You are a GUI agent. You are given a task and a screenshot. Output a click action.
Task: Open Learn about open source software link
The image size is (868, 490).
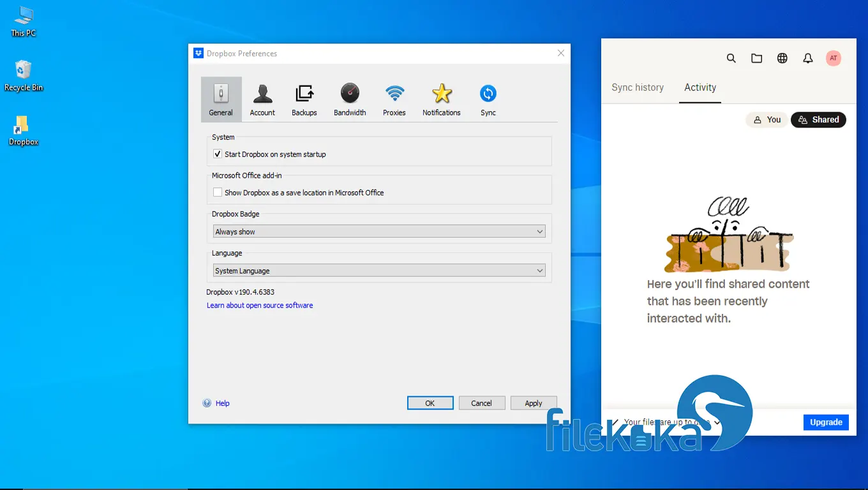[x=260, y=306]
